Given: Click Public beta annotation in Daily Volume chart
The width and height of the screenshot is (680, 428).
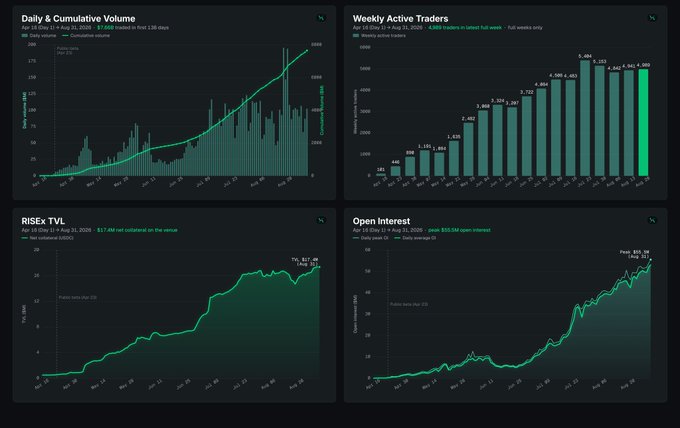Looking at the screenshot, I should click(x=68, y=50).
